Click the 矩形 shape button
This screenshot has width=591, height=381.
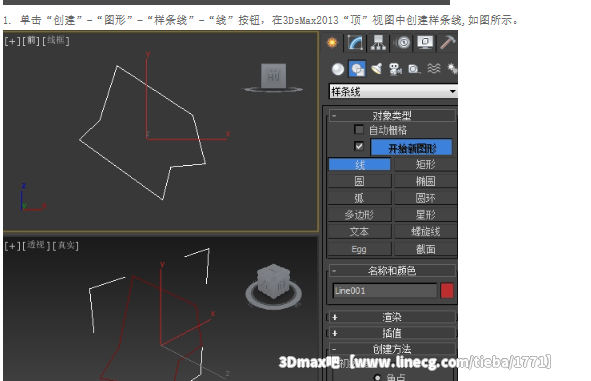pyautogui.click(x=426, y=165)
